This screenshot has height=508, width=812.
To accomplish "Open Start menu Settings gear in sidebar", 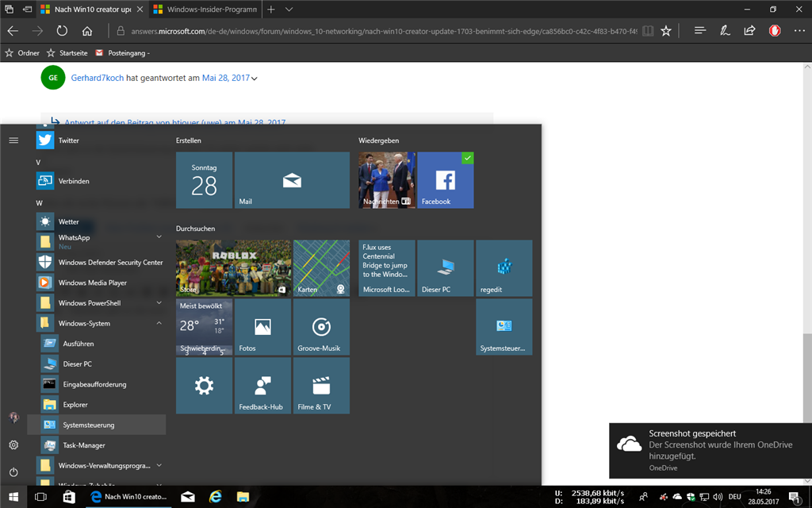I will tap(13, 444).
